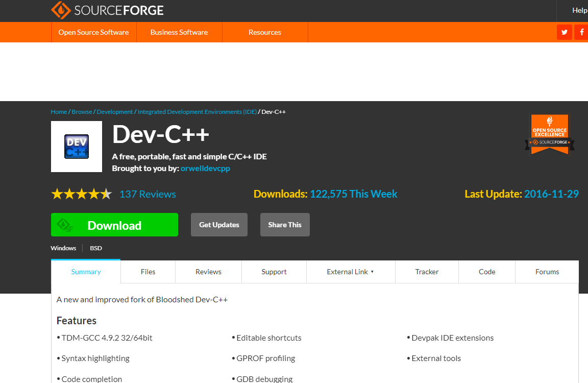Image resolution: width=588 pixels, height=383 pixels.
Task: Switch to the Summary tab
Action: (86, 272)
